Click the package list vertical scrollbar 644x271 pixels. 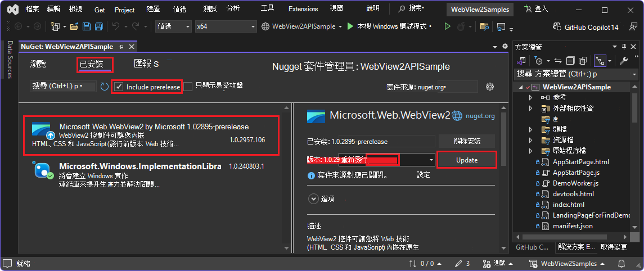tap(286, 178)
